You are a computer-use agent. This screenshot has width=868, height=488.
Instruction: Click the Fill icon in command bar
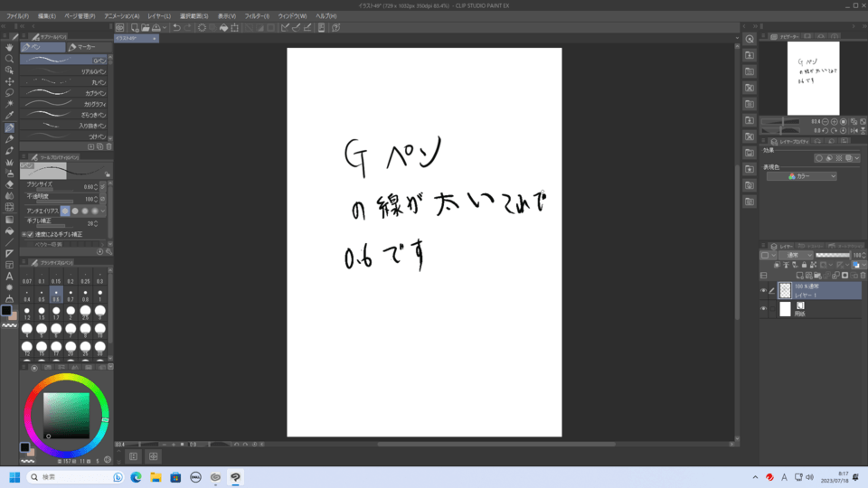tap(223, 27)
